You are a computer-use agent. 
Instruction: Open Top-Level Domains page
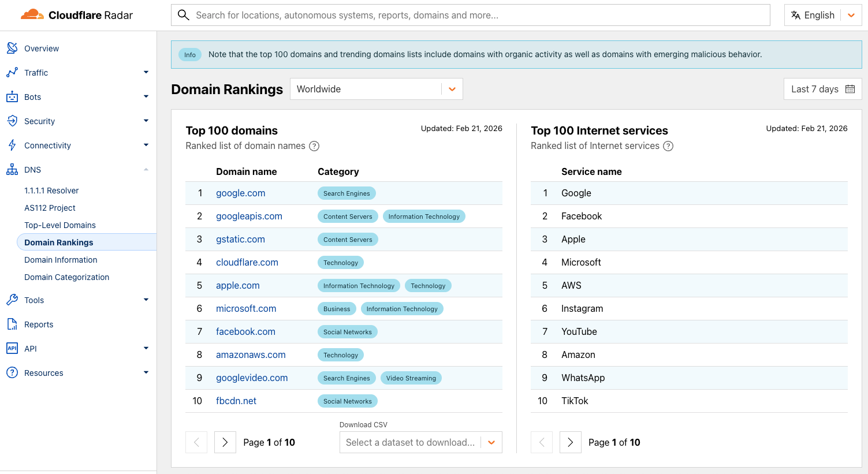[60, 225]
